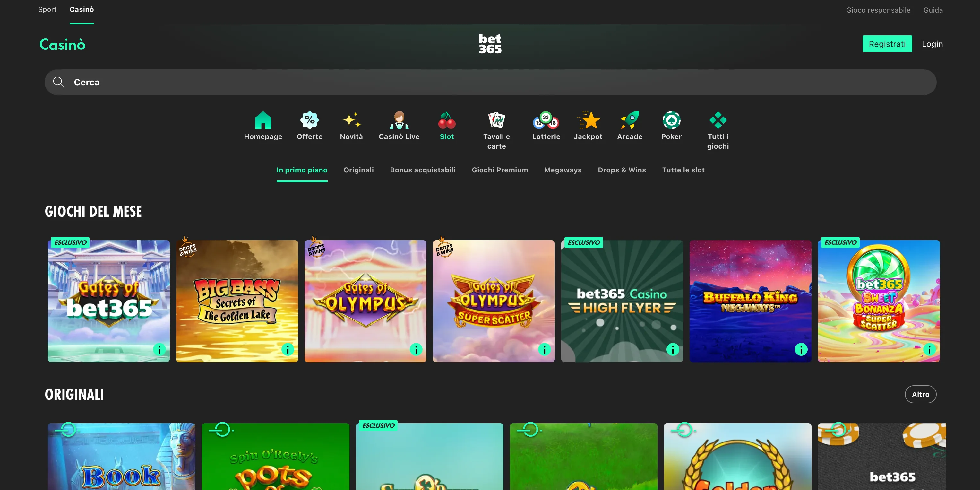Click the Offerte percent badge icon
Screen dimensions: 980x490
tap(309, 120)
